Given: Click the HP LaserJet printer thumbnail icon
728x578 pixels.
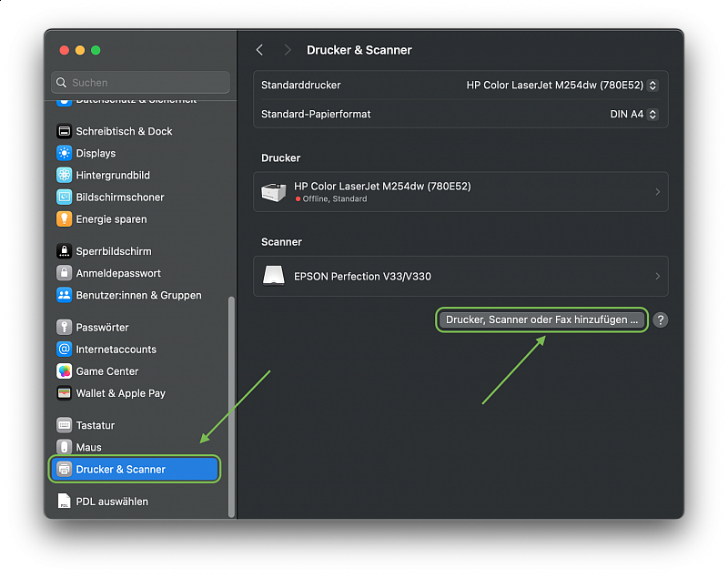Looking at the screenshot, I should click(274, 192).
